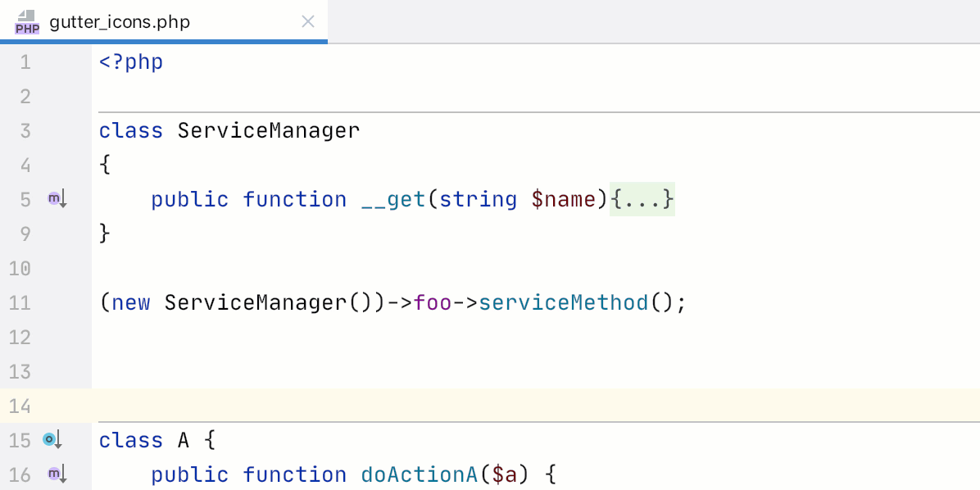Place the cursor on the ServiceManager class declaration
The height and width of the screenshot is (490, 980).
coord(268,130)
